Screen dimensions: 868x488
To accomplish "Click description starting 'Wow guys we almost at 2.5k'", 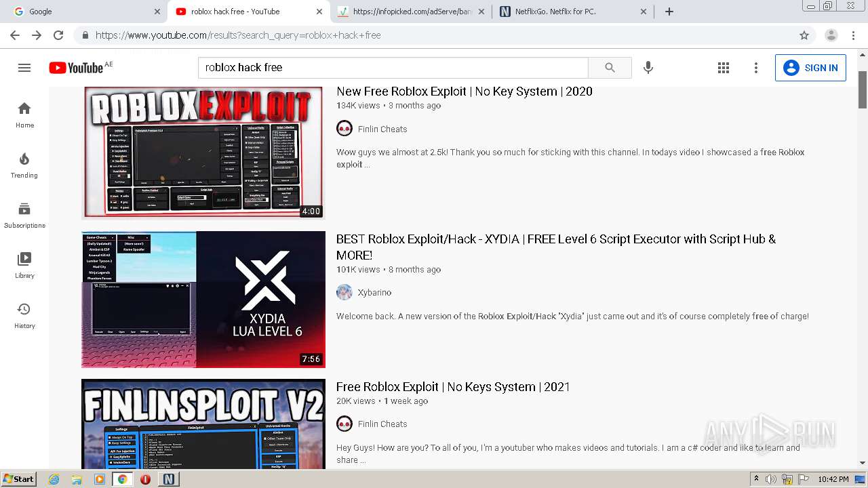I will tap(570, 158).
